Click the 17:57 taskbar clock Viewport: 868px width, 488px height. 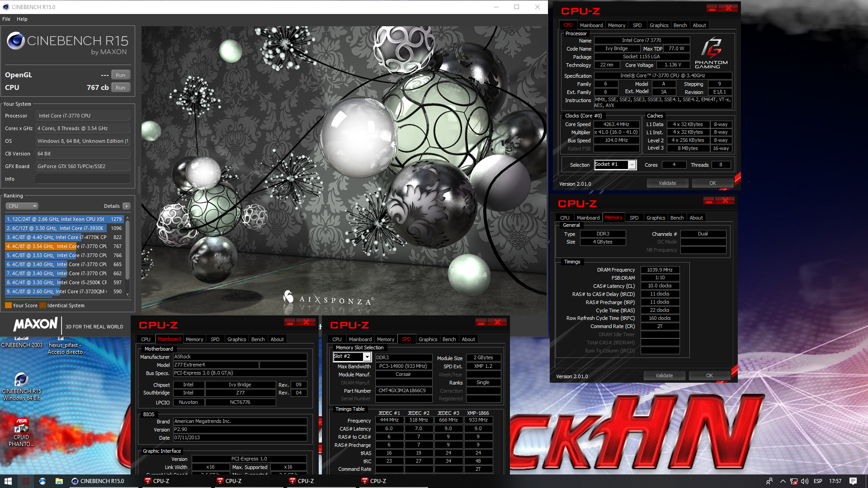coord(835,481)
